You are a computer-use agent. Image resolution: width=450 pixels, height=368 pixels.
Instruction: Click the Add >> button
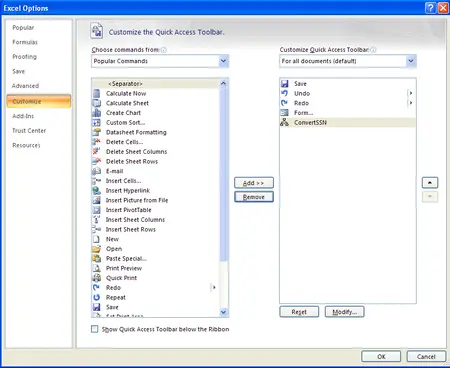pos(254,183)
